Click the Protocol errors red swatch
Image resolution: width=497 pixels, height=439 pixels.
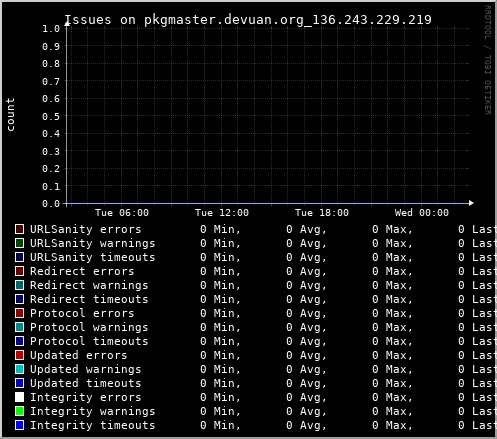19,313
